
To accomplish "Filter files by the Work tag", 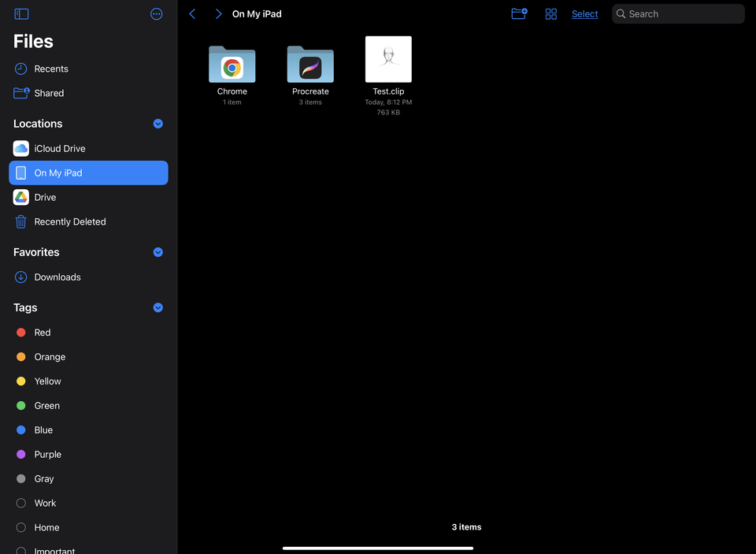I will 45,503.
